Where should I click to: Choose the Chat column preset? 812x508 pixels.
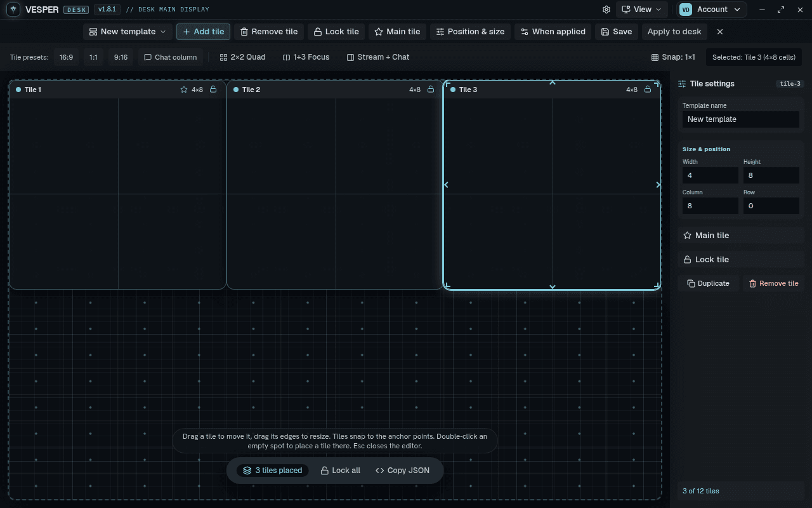(x=170, y=57)
